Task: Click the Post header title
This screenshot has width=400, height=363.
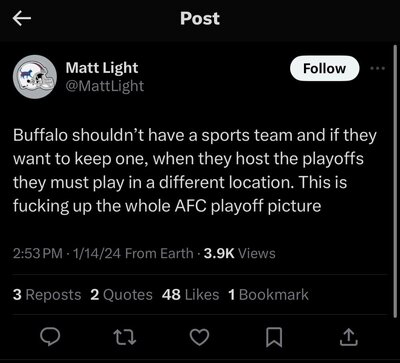Action: coord(200,19)
